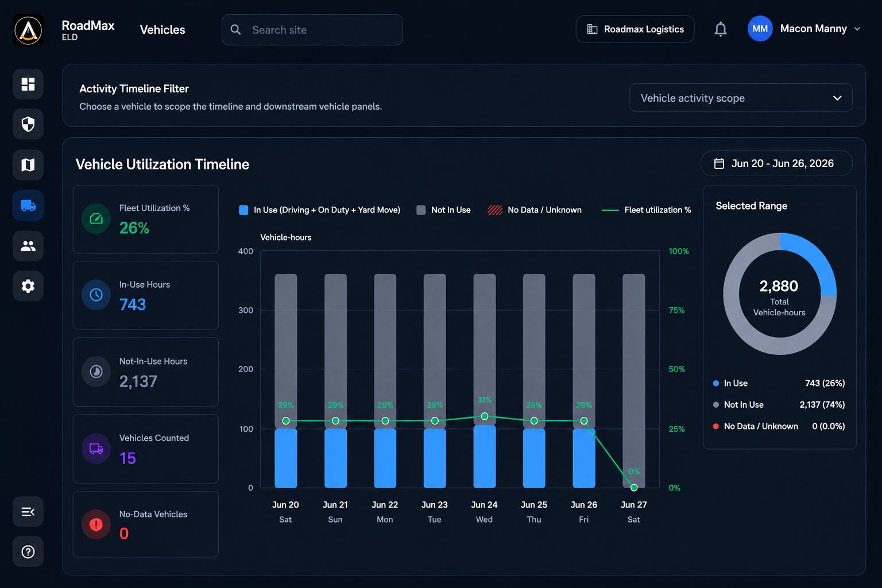Open the Vehicle activity scope dropdown

pos(741,98)
